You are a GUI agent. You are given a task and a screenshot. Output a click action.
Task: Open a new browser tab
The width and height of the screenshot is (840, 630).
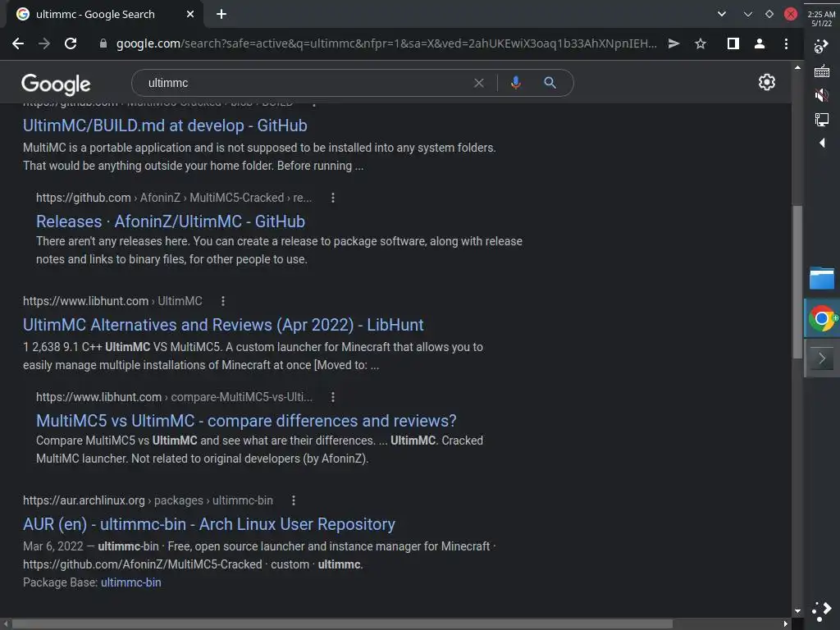point(221,15)
